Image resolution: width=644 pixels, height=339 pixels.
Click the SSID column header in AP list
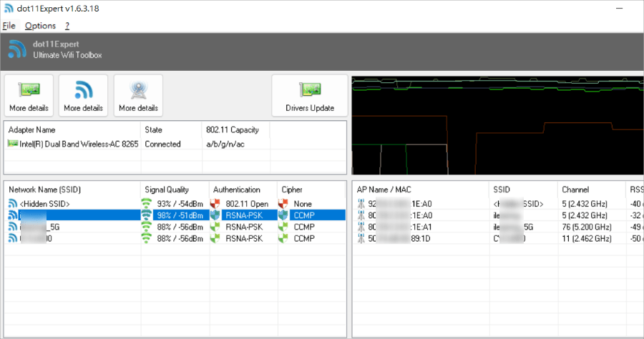(x=524, y=190)
